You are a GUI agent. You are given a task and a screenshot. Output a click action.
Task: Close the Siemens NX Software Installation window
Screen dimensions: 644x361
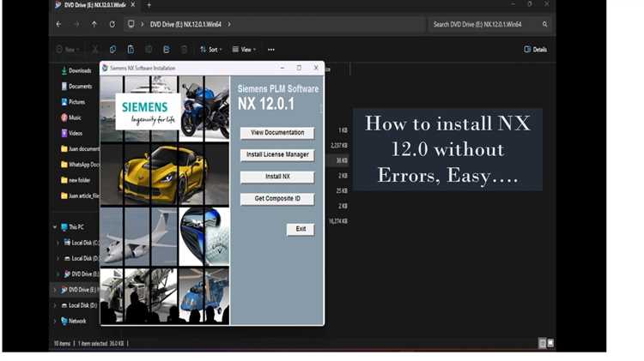click(x=316, y=68)
